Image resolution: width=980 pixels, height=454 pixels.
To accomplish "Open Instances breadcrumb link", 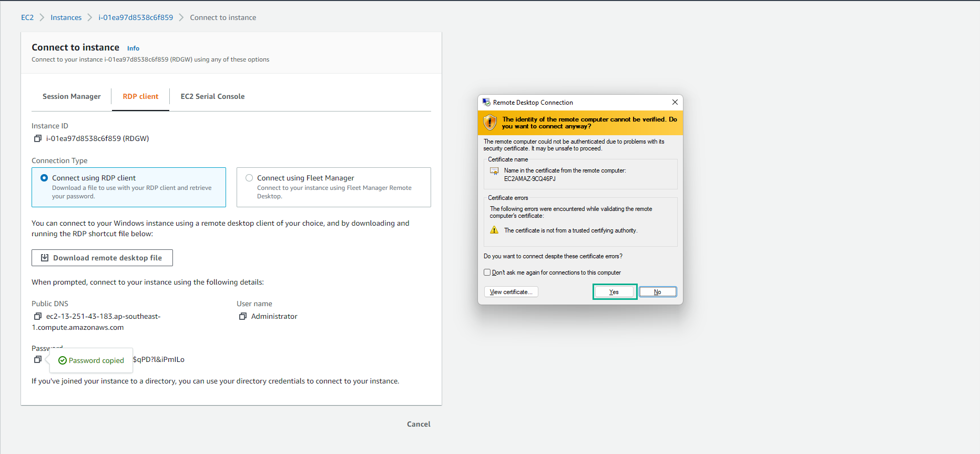I will tap(66, 17).
